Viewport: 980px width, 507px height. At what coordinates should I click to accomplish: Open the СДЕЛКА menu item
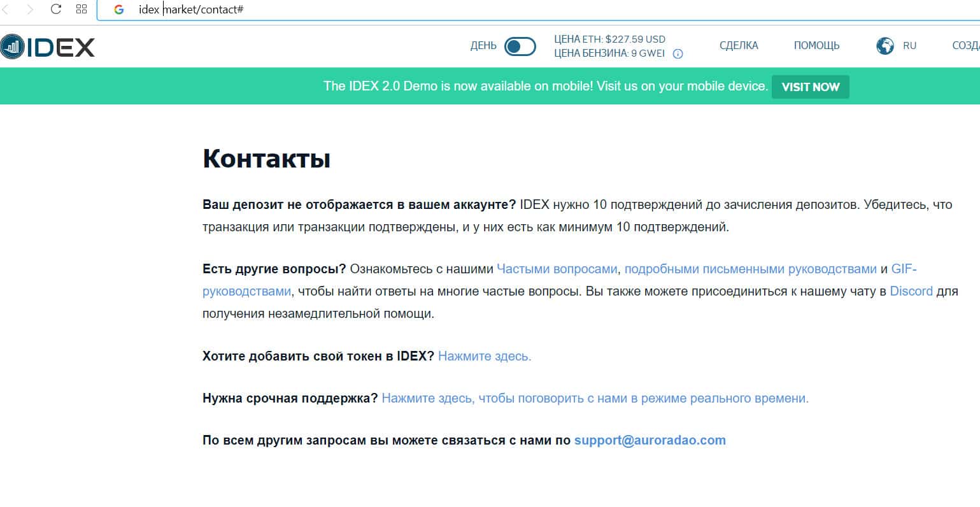pos(739,46)
